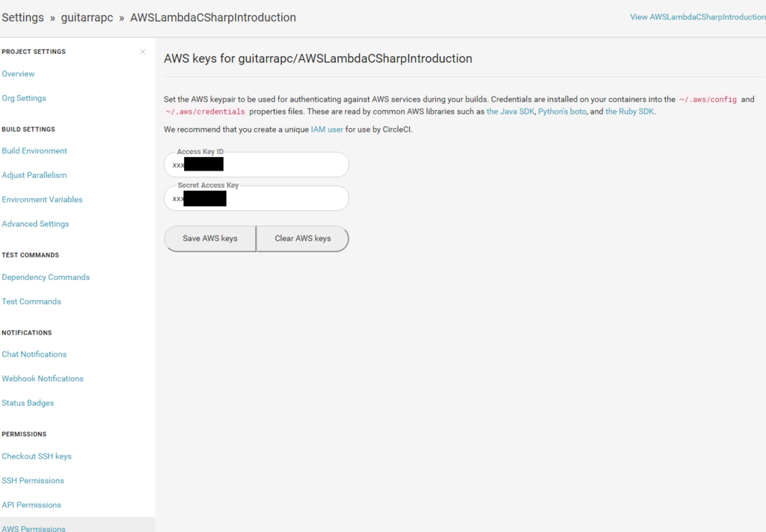This screenshot has width=766, height=532.
Task: Open the Overview settings page
Action: (18, 74)
